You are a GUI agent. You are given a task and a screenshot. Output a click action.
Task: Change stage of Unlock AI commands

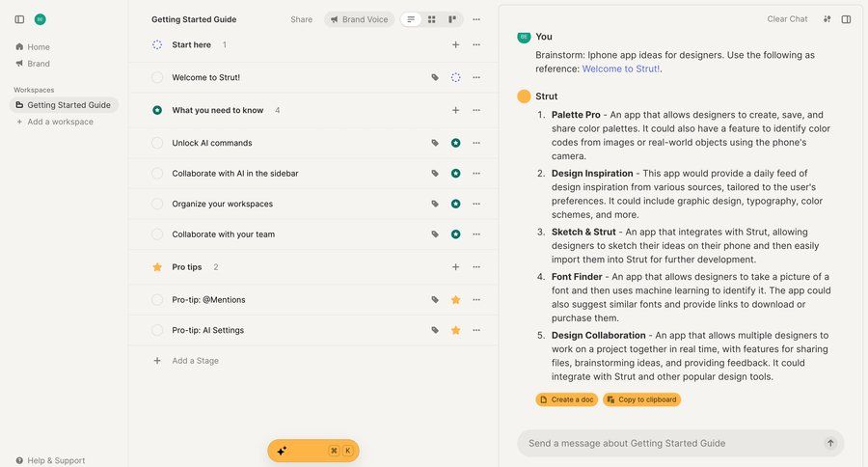pos(455,143)
